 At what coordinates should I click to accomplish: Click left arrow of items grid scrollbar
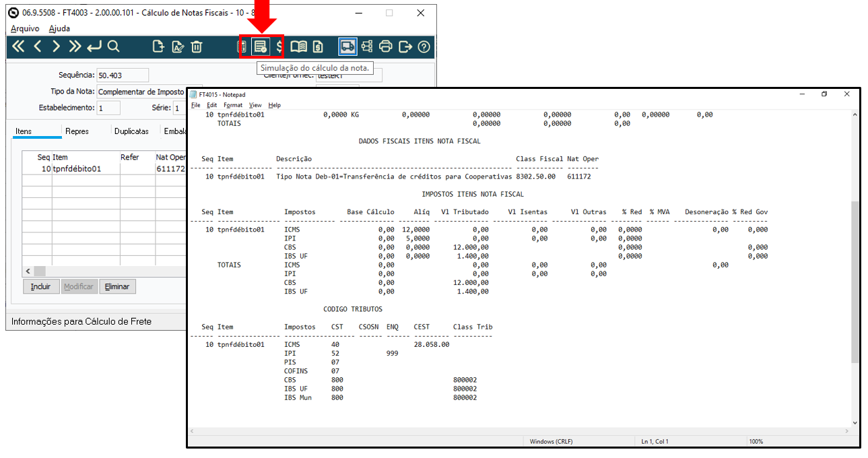click(x=28, y=271)
